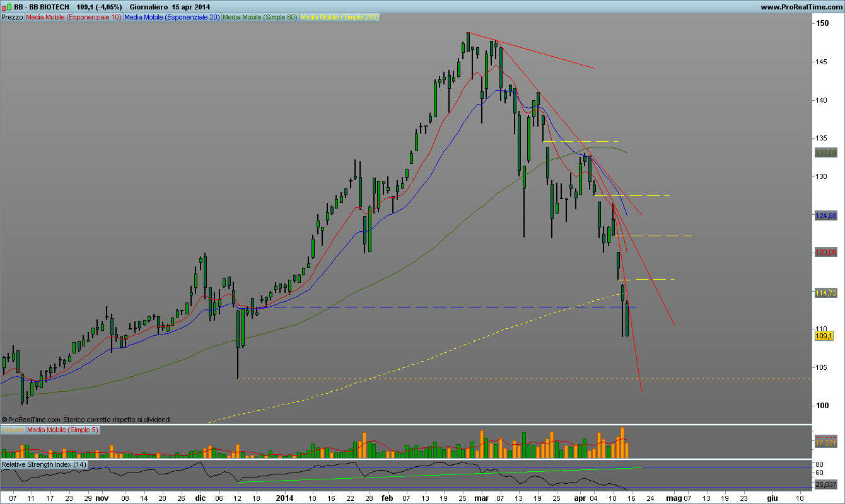
Task: Open Media Mobile (Simple 200) label
Action: (340, 18)
